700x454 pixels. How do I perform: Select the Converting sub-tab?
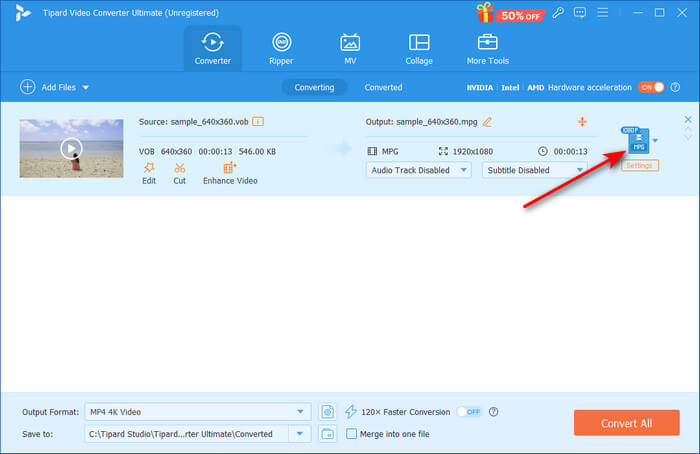(314, 87)
